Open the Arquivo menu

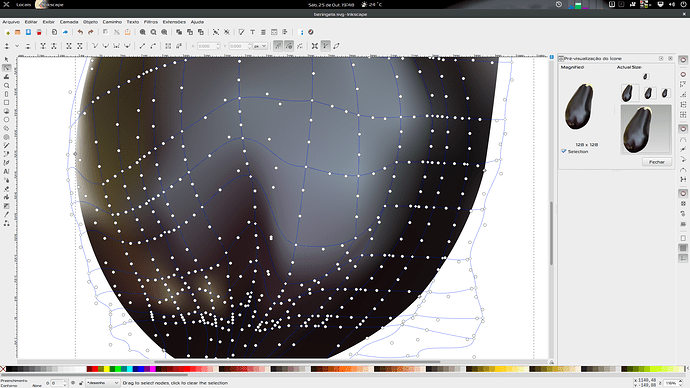(11, 22)
